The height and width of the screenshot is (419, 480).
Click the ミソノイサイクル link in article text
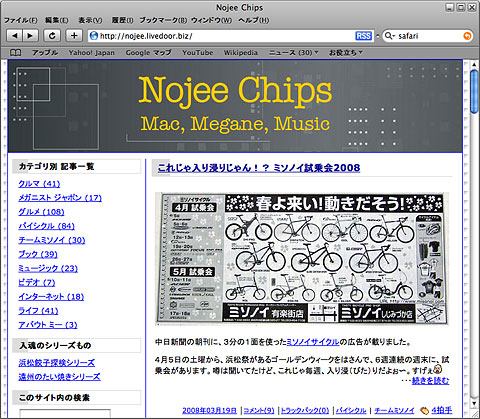(x=313, y=342)
